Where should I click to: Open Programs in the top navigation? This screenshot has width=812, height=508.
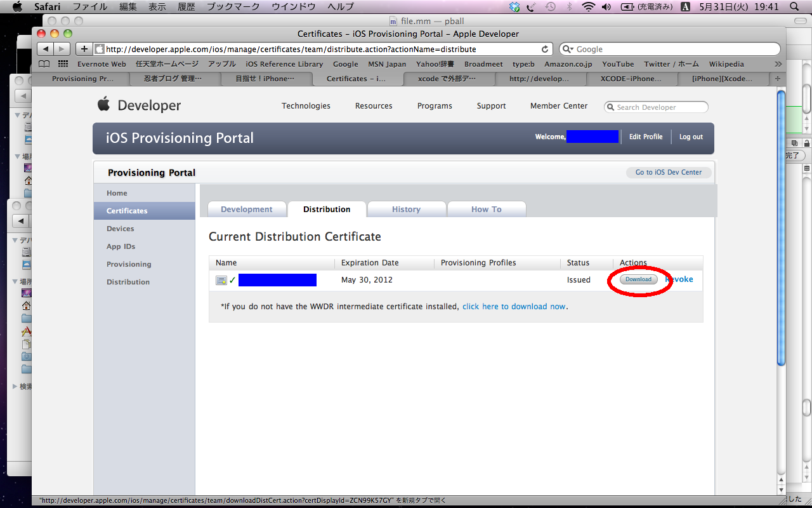[x=435, y=106]
